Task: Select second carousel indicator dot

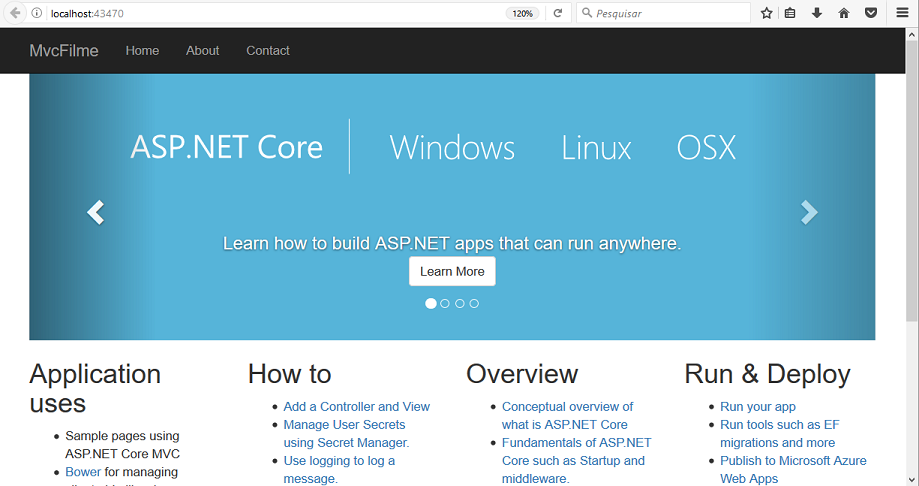Action: coord(445,303)
